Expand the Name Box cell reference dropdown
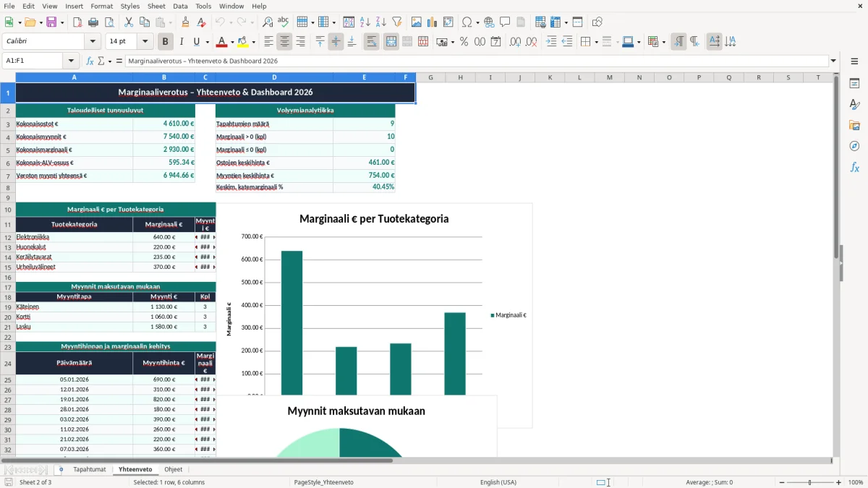 click(x=71, y=61)
